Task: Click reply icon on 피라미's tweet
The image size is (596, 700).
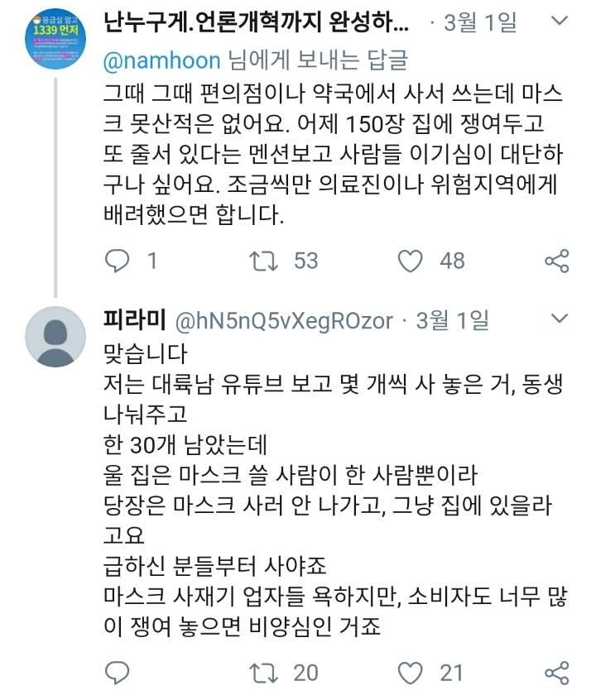Action: pyautogui.click(x=118, y=672)
